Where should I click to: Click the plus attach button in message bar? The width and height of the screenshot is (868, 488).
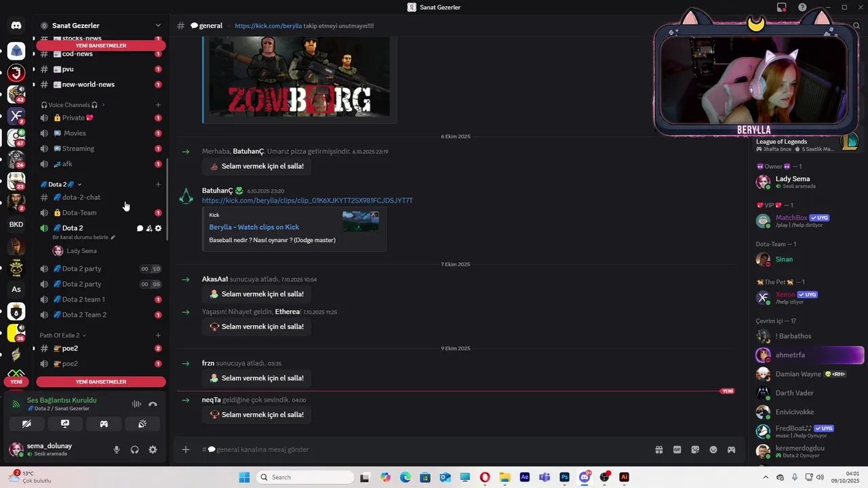point(186,449)
